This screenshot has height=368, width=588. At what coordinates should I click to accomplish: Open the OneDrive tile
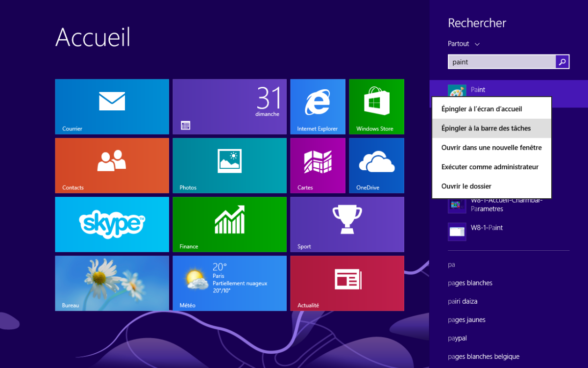coord(376,165)
